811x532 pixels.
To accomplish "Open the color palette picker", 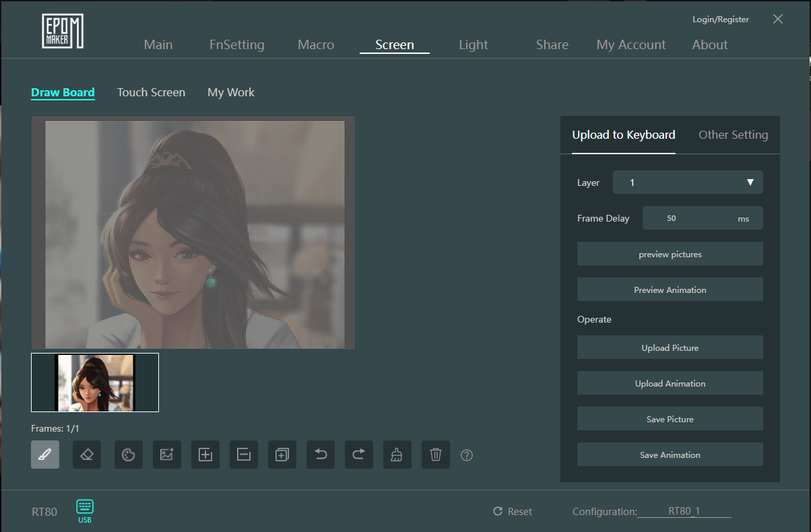I will click(128, 455).
